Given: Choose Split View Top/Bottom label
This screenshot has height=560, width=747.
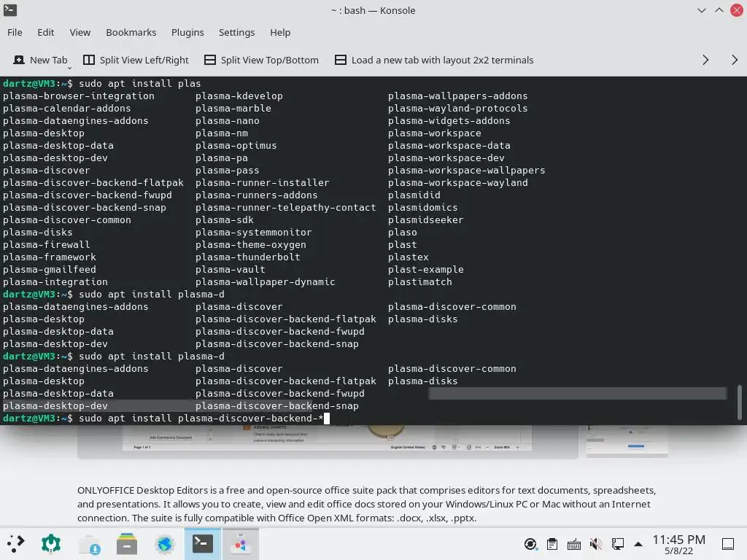Looking at the screenshot, I should tap(270, 60).
